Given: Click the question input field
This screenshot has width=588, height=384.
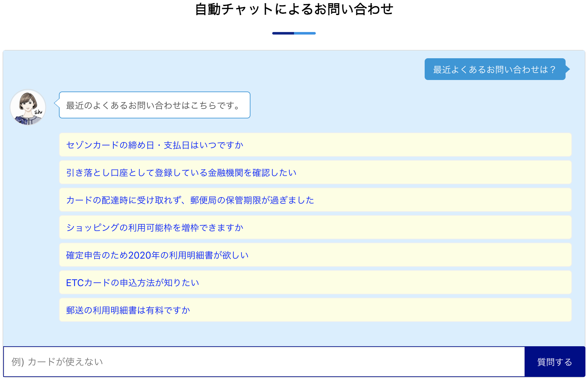Looking at the screenshot, I should pyautogui.click(x=224, y=362).
